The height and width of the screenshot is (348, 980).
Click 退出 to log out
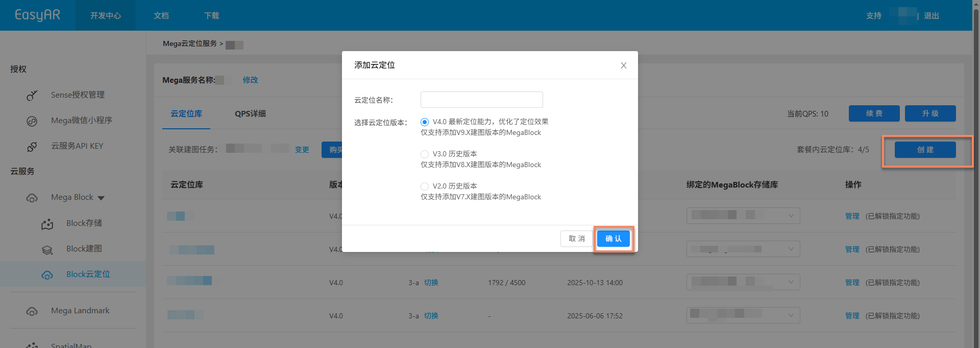click(932, 15)
